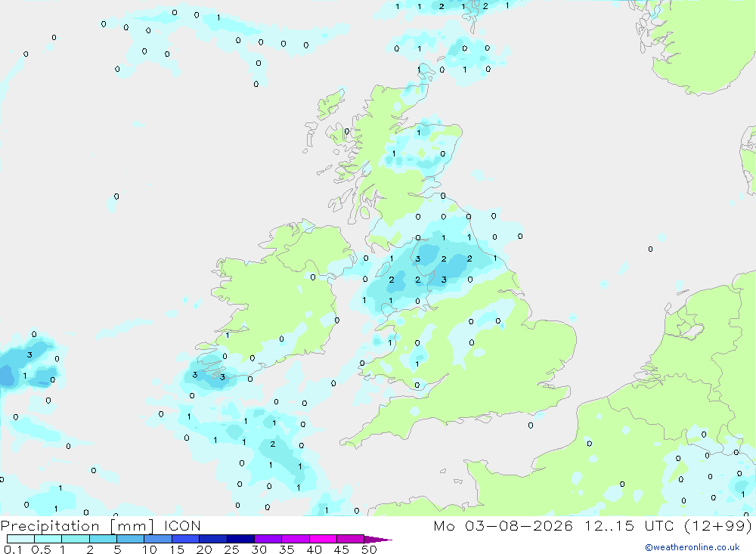Click the 'Precipitation [mm]' title text
The width and height of the screenshot is (756, 554).
(x=77, y=526)
